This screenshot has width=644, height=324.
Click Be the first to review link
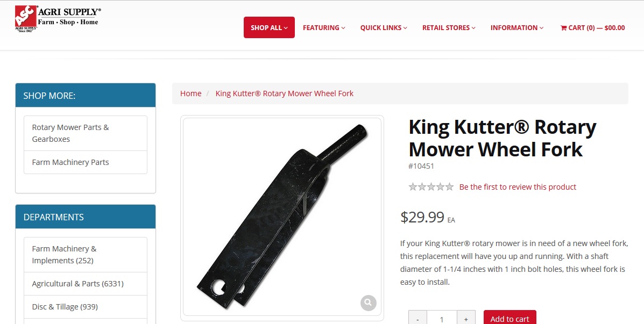(518, 187)
